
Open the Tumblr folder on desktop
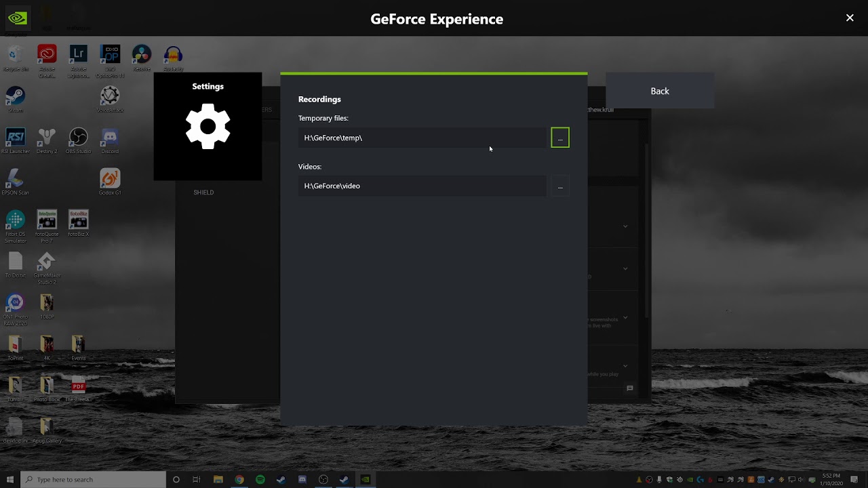point(15,389)
